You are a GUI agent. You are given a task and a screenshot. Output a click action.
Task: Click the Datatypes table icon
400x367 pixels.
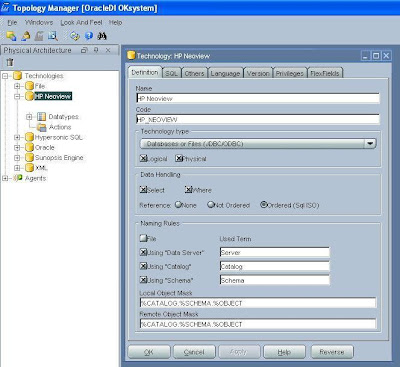(x=42, y=117)
